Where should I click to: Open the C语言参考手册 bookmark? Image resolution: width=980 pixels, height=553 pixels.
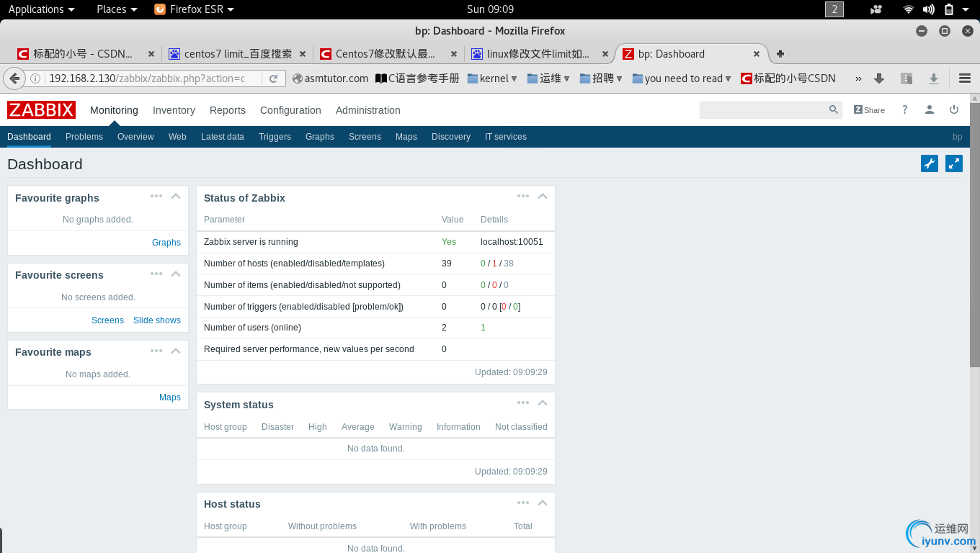click(x=417, y=78)
